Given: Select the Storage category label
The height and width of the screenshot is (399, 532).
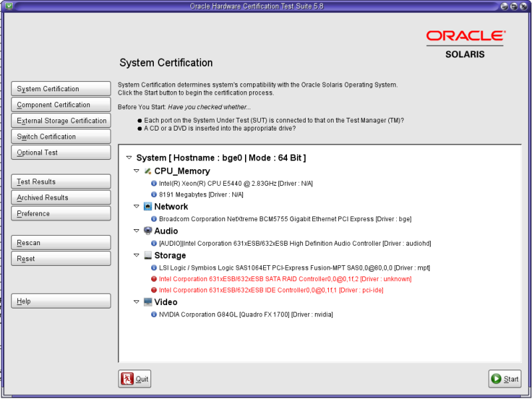Looking at the screenshot, I should click(170, 255).
